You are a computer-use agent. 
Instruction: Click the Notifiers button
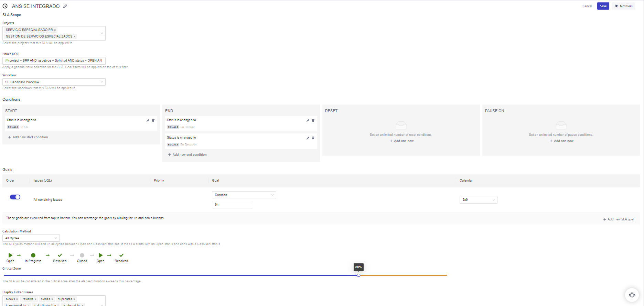(x=624, y=6)
